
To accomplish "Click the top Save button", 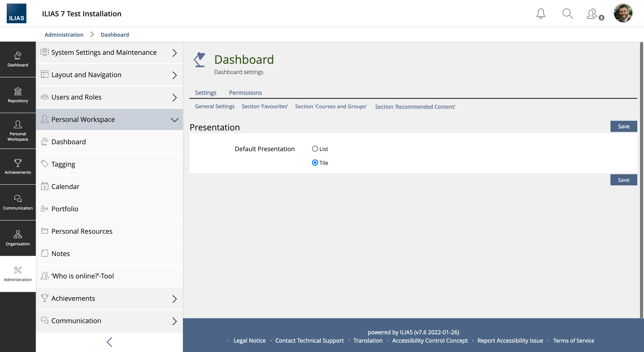I will pyautogui.click(x=623, y=126).
